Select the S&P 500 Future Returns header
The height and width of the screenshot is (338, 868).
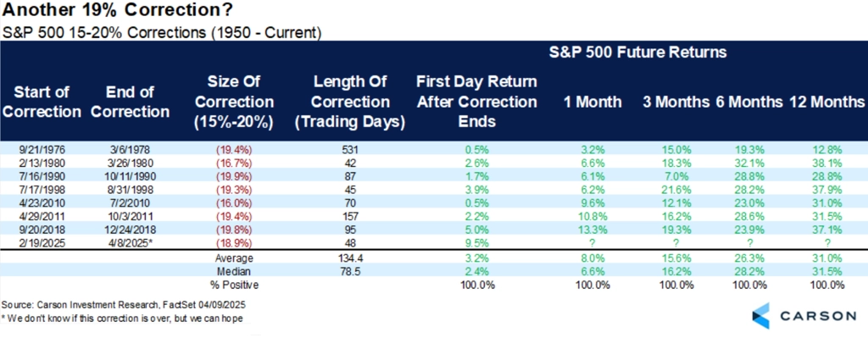[x=638, y=53]
